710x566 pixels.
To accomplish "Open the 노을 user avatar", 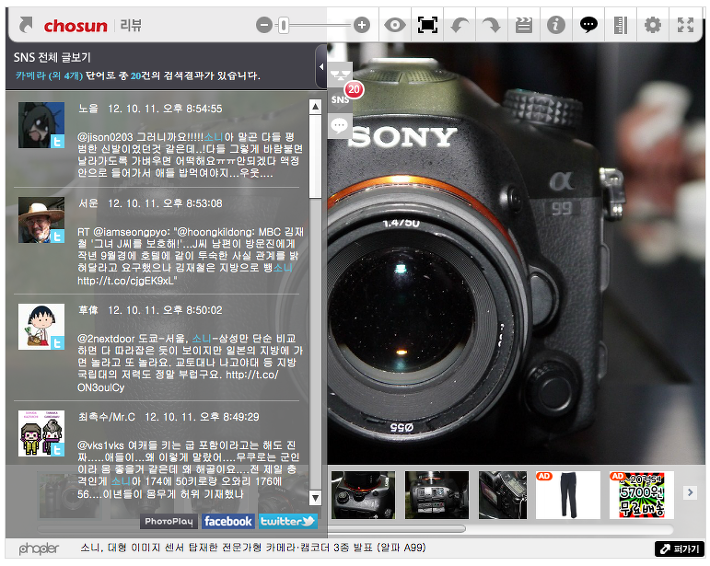I will pos(41,125).
